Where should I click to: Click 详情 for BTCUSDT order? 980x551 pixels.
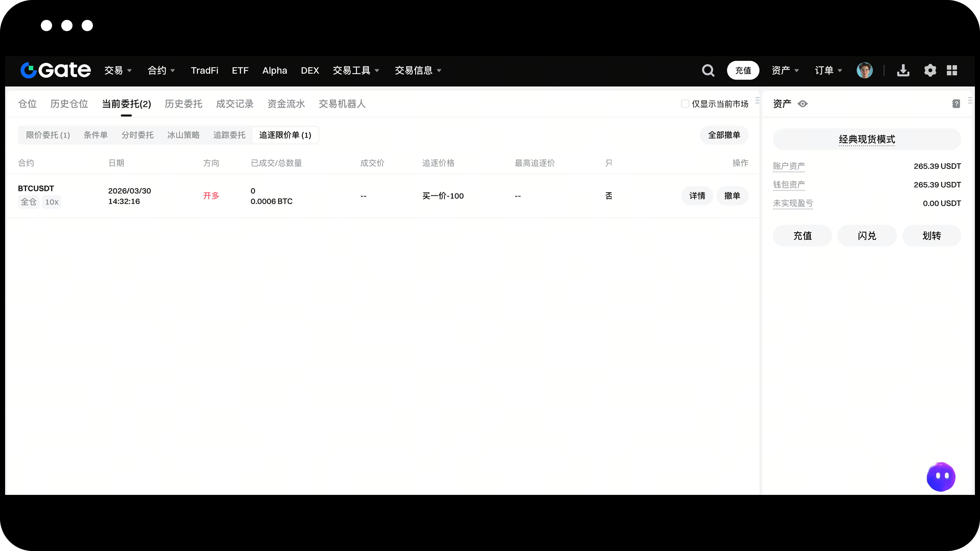[697, 196]
